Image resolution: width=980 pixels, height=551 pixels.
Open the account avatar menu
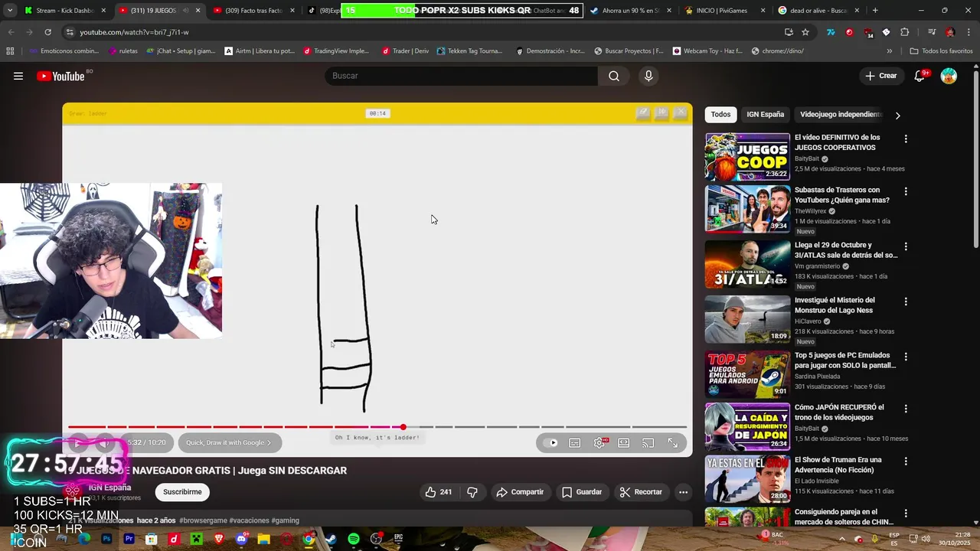point(949,76)
